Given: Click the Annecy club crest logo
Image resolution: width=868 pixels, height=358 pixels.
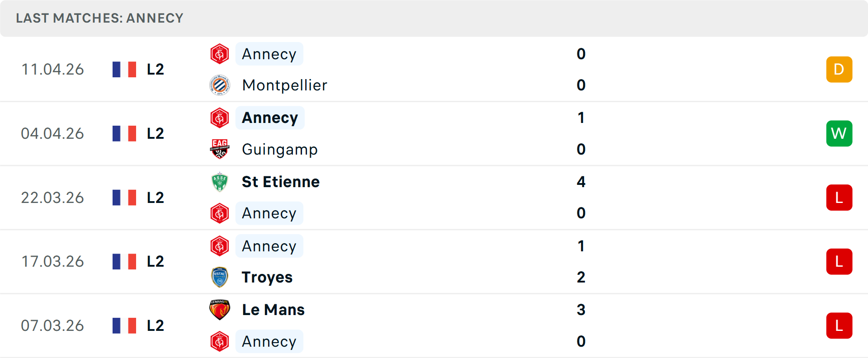Looking at the screenshot, I should tap(220, 53).
